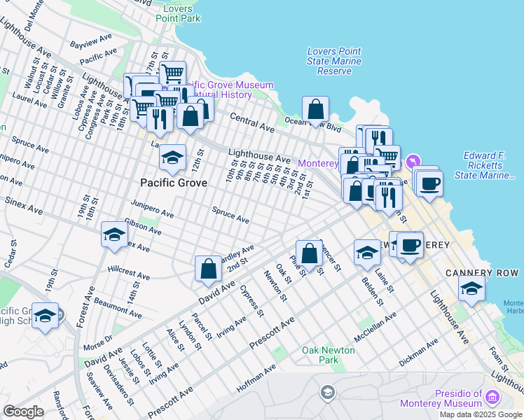Click the Map data ©2025 Google attribution
This screenshot has width=524, height=420.
pos(481,415)
